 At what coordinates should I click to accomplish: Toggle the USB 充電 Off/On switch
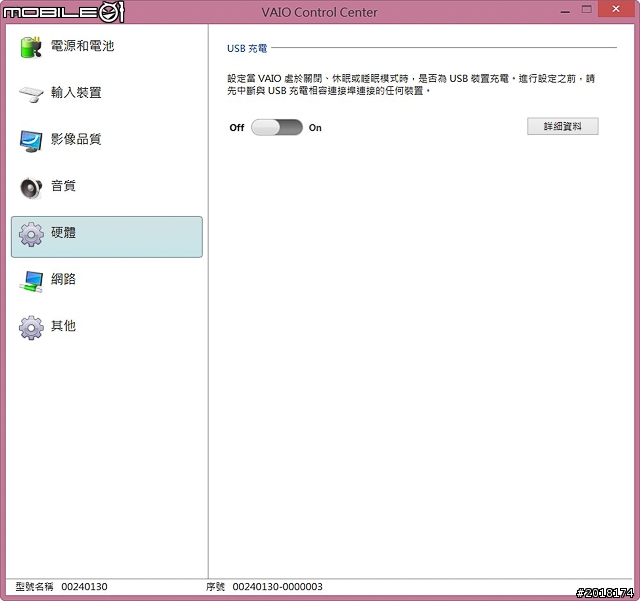tap(277, 127)
